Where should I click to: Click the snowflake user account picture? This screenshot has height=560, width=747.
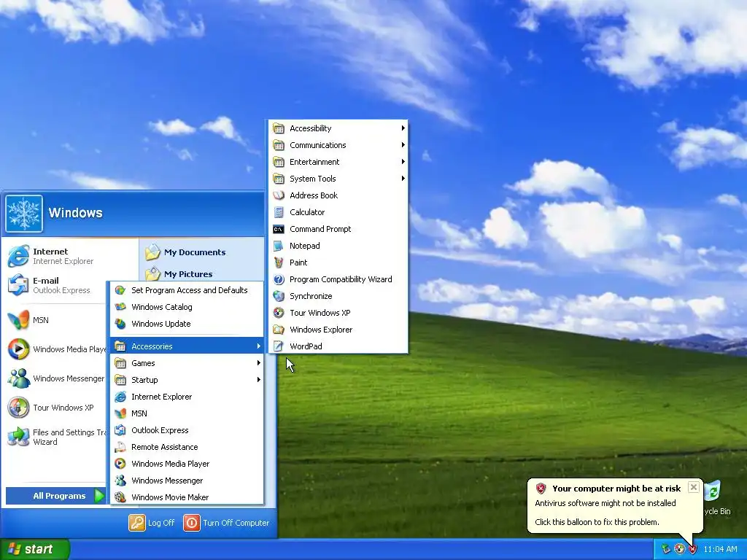click(24, 214)
